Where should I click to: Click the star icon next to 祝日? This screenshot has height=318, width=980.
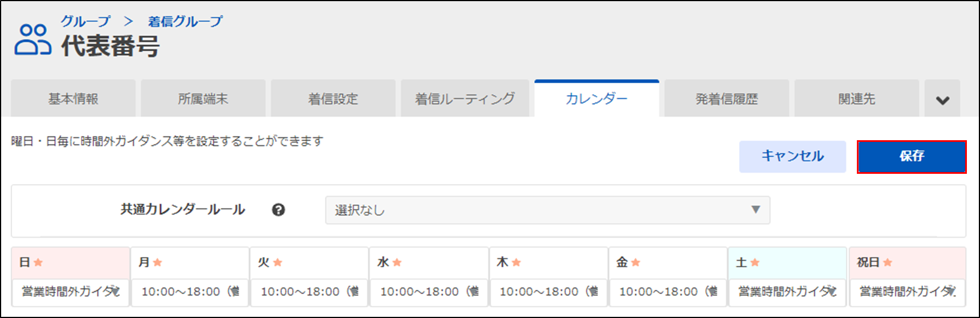click(887, 262)
